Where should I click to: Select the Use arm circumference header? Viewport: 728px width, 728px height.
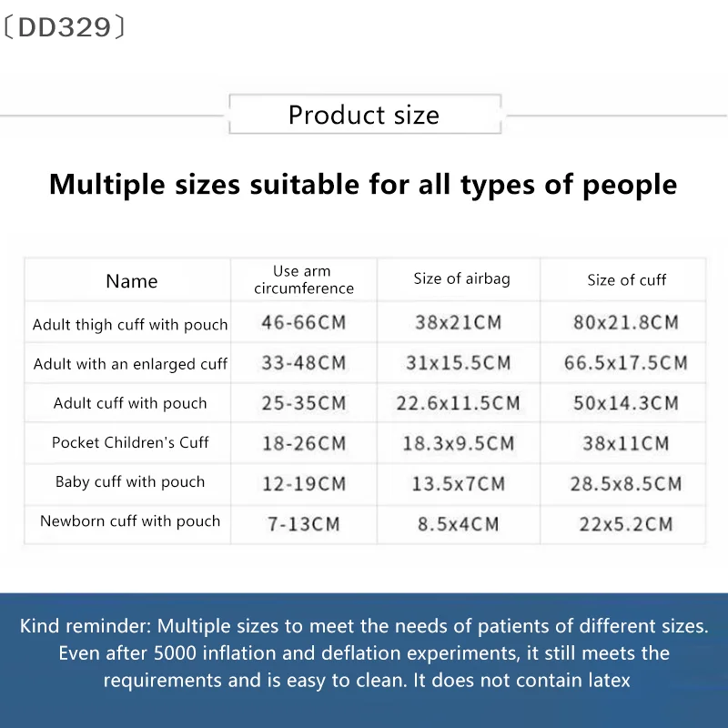(304, 280)
